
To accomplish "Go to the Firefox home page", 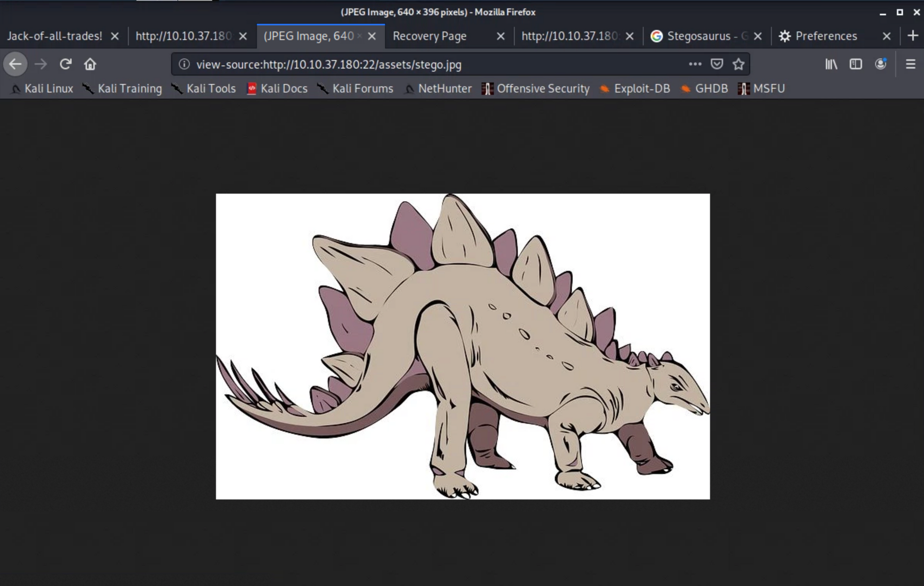I will click(90, 64).
